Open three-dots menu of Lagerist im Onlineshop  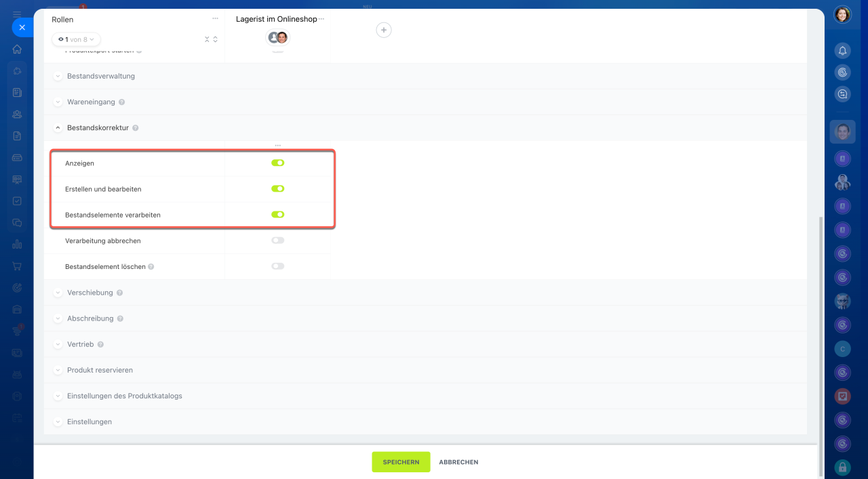coord(321,19)
